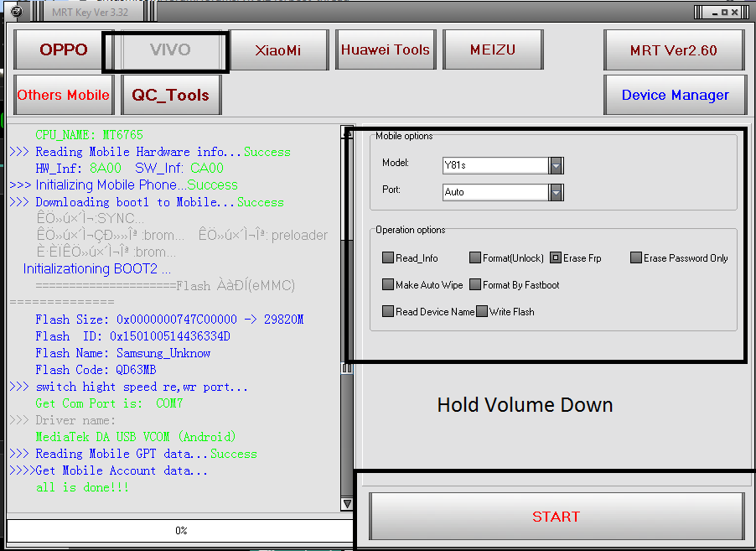The height and width of the screenshot is (551, 756).
Task: Click the log panel scrollbar thumb
Action: pos(347,368)
